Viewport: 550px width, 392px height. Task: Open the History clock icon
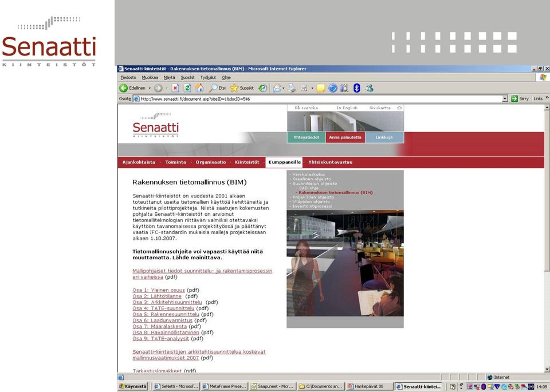coord(263,88)
